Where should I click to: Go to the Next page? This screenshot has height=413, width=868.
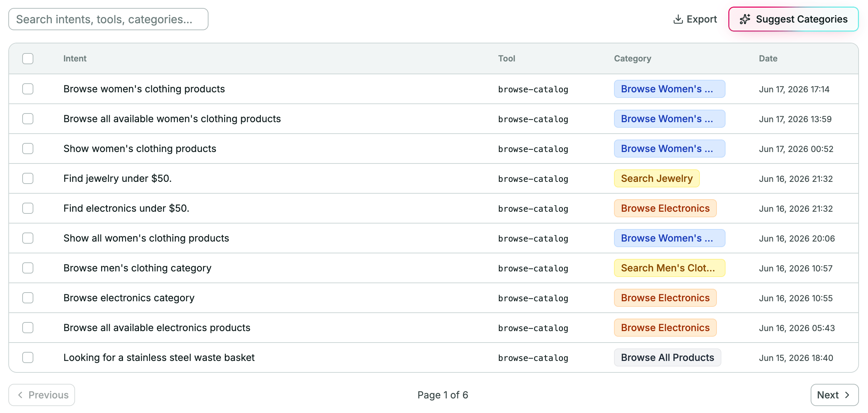[835, 395]
